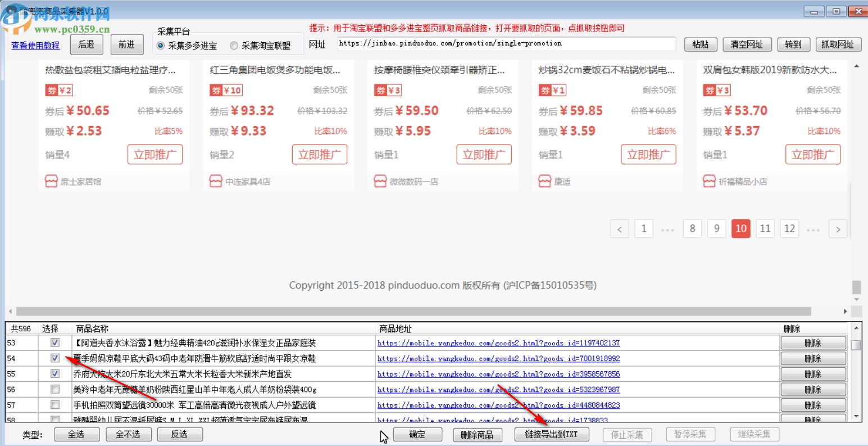Click the 中连家具4店 store icon

point(215,181)
